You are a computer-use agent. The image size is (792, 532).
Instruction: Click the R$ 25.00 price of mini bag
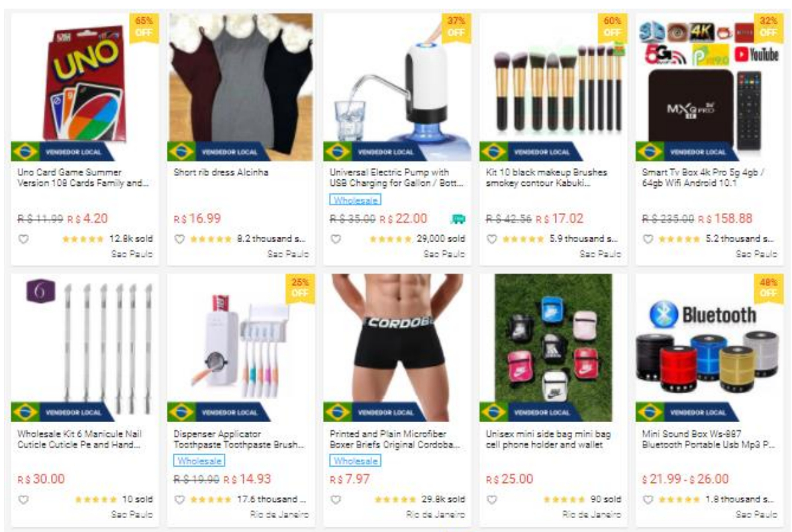coord(509,479)
